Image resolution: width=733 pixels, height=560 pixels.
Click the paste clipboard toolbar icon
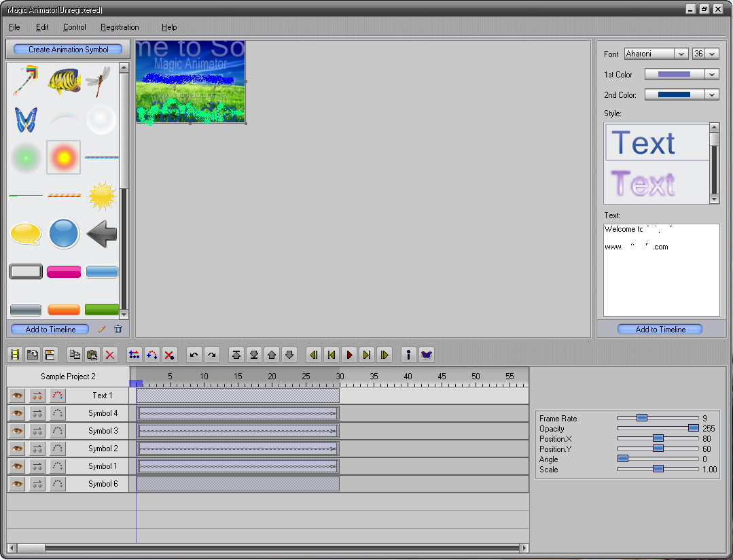click(x=92, y=355)
